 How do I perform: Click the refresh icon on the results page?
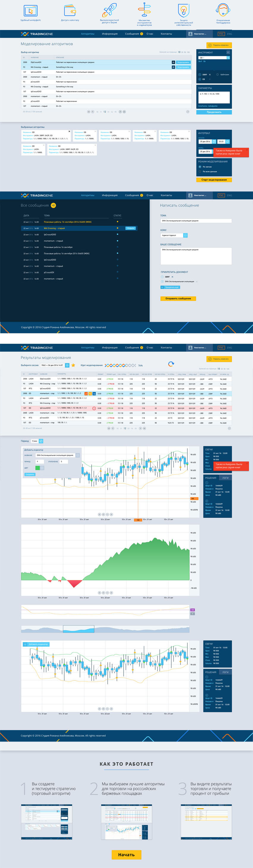171,364
